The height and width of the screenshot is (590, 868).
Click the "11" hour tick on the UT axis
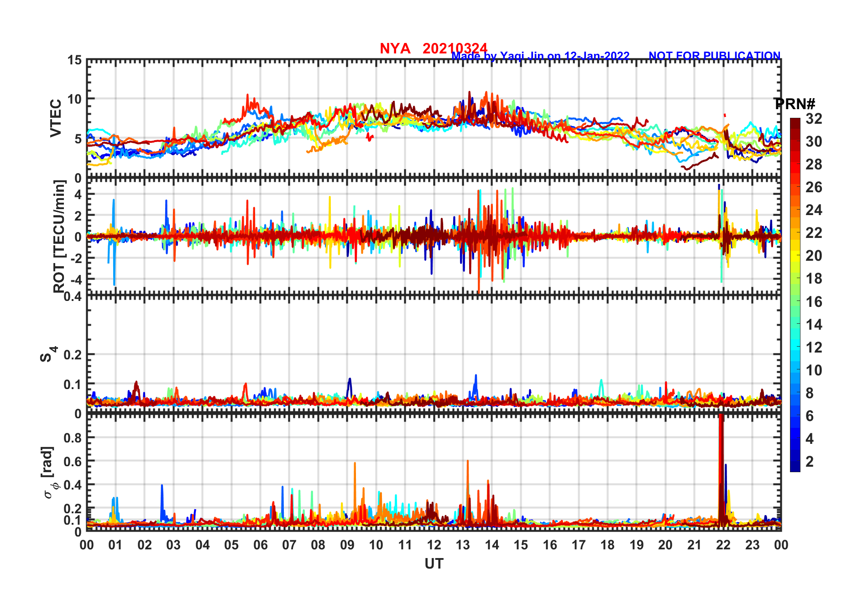405,545
